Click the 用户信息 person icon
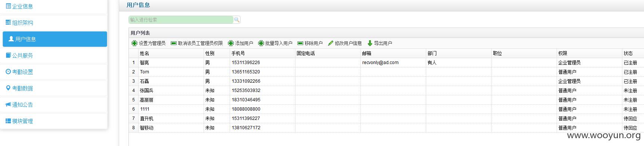 pyautogui.click(x=11, y=39)
